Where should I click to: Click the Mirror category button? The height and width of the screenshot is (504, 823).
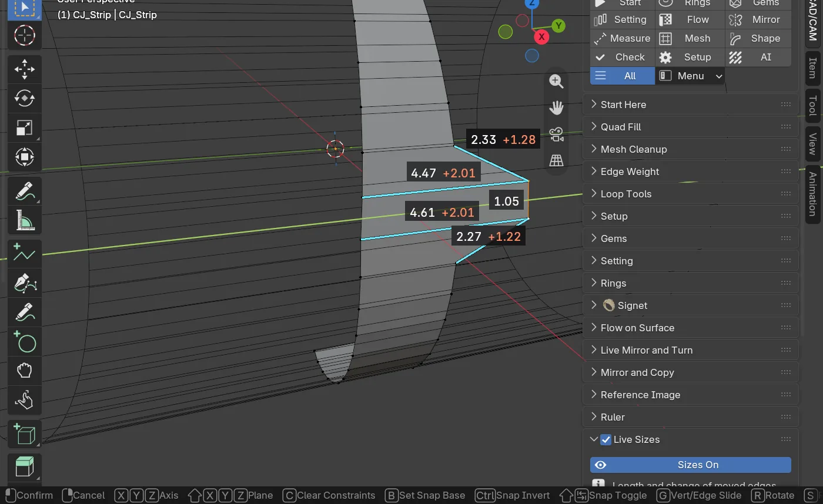click(x=758, y=19)
